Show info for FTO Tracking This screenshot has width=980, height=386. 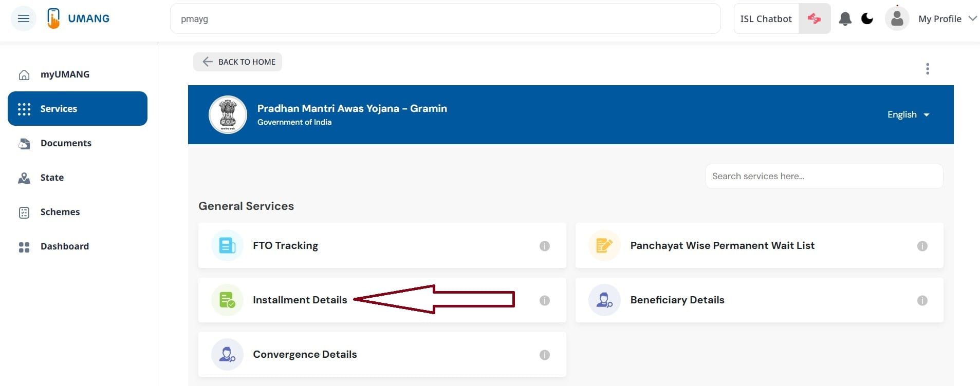545,246
